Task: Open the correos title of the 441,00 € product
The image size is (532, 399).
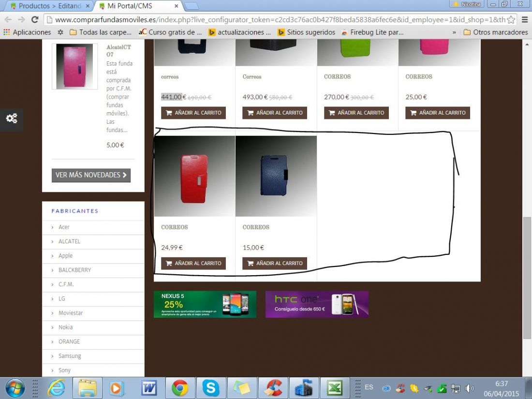Action: [x=170, y=77]
